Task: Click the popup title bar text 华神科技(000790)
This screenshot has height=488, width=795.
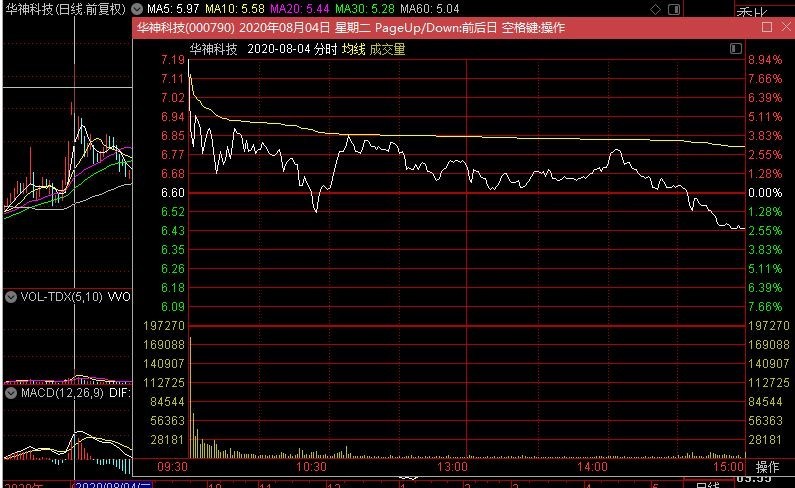Action: (x=186, y=27)
